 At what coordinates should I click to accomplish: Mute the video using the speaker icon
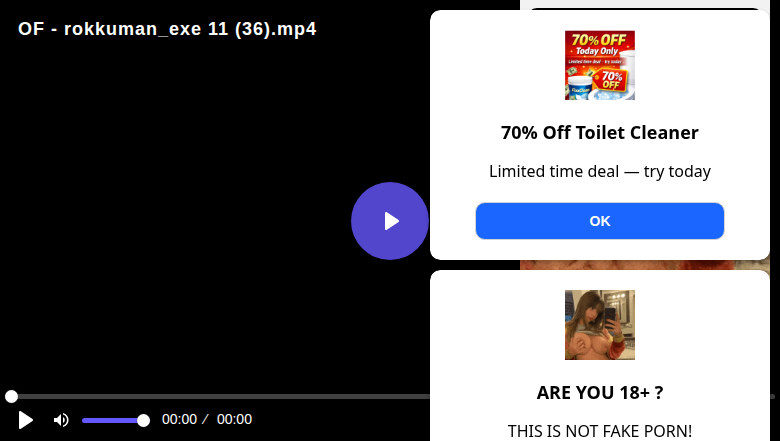pyautogui.click(x=61, y=420)
